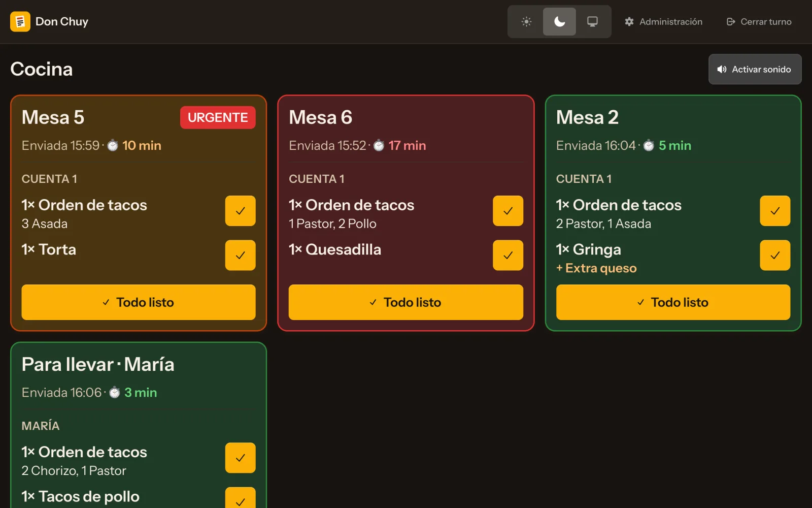Screen dimensions: 812x508
Task: Select dark theme moon icon
Action: coord(559,21)
